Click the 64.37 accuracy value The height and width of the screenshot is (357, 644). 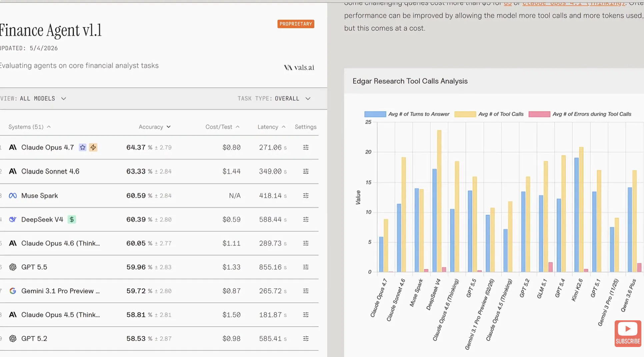[x=136, y=147]
